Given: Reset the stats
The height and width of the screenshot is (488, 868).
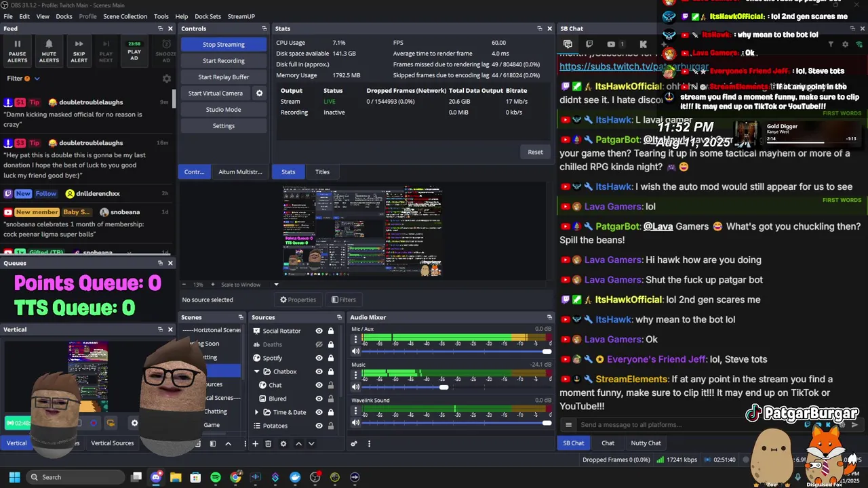Looking at the screenshot, I should (535, 152).
